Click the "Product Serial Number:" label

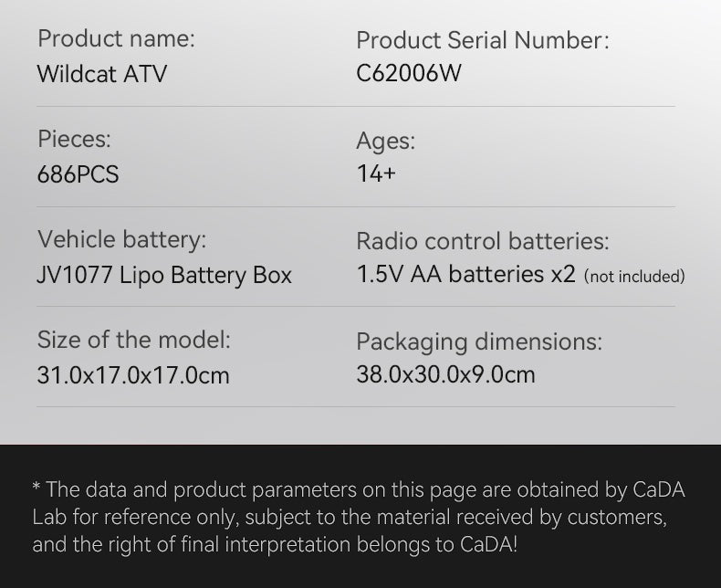click(x=482, y=40)
